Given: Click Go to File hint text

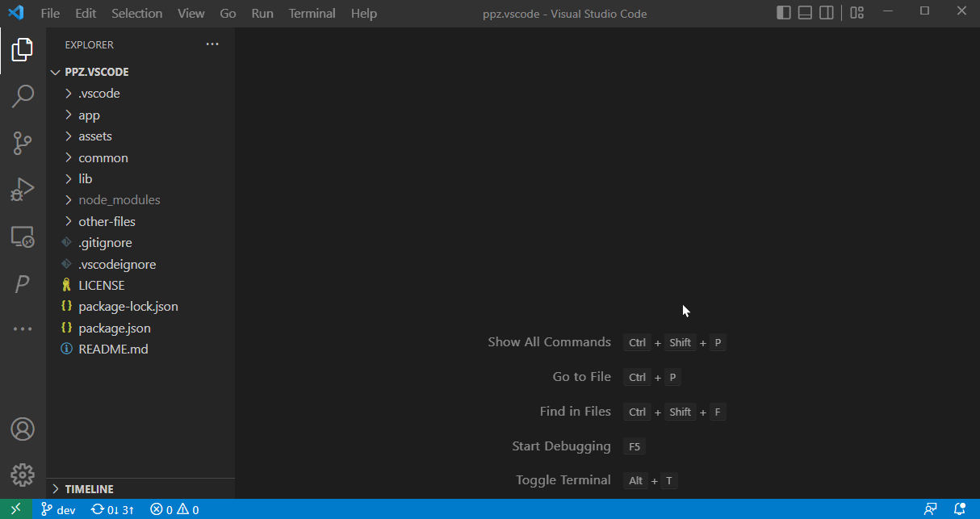Looking at the screenshot, I should [582, 377].
